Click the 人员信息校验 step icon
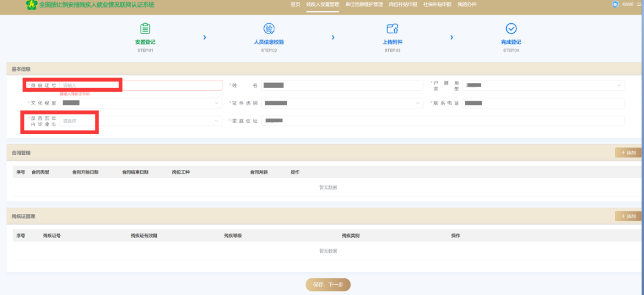The width and height of the screenshot is (644, 295). pyautogui.click(x=269, y=29)
